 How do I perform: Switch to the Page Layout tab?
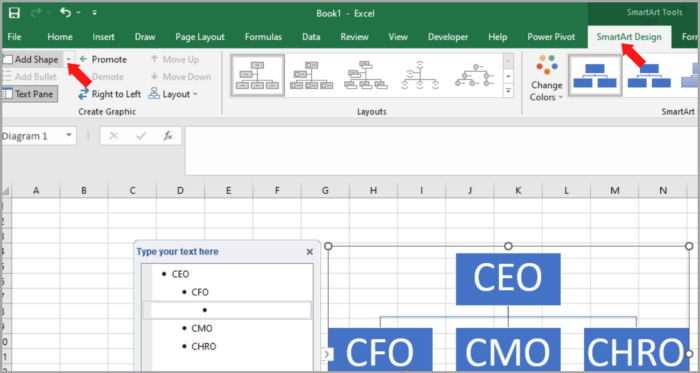coord(200,37)
